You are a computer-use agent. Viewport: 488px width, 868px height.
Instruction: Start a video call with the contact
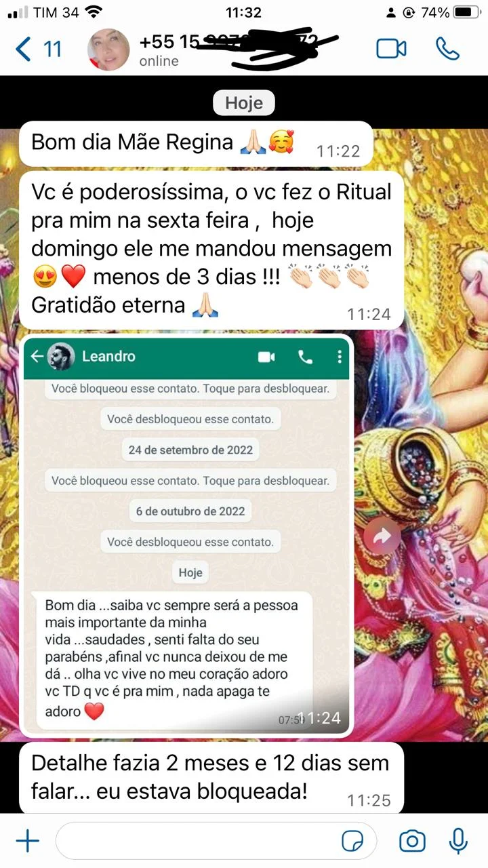pyautogui.click(x=391, y=49)
